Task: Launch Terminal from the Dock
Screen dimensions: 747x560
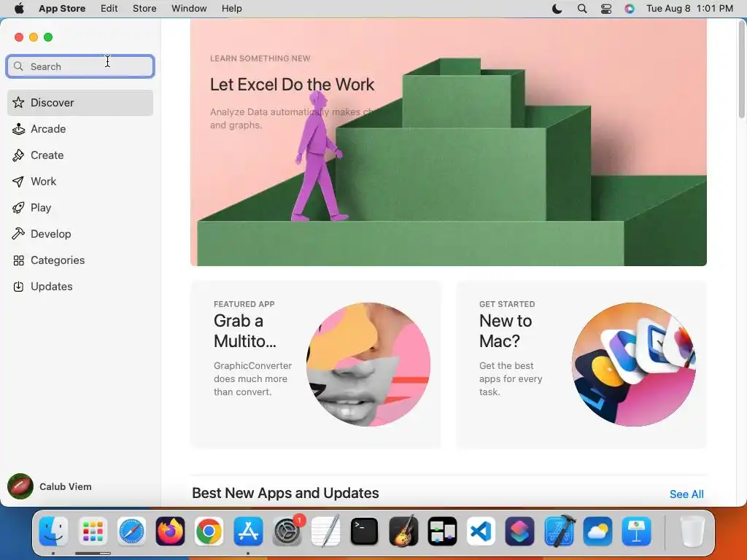Action: coord(365,531)
